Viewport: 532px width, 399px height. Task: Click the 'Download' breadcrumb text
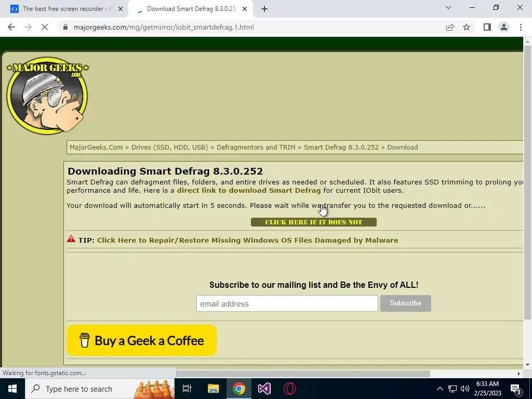(x=403, y=147)
